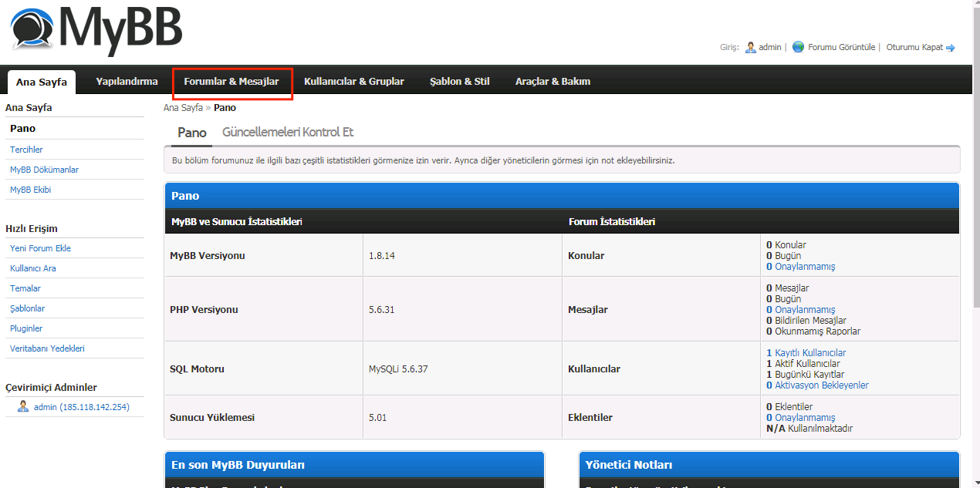Image resolution: width=980 pixels, height=488 pixels.
Task: Open MyBB Dökümanlar sidebar link
Action: [x=44, y=170]
